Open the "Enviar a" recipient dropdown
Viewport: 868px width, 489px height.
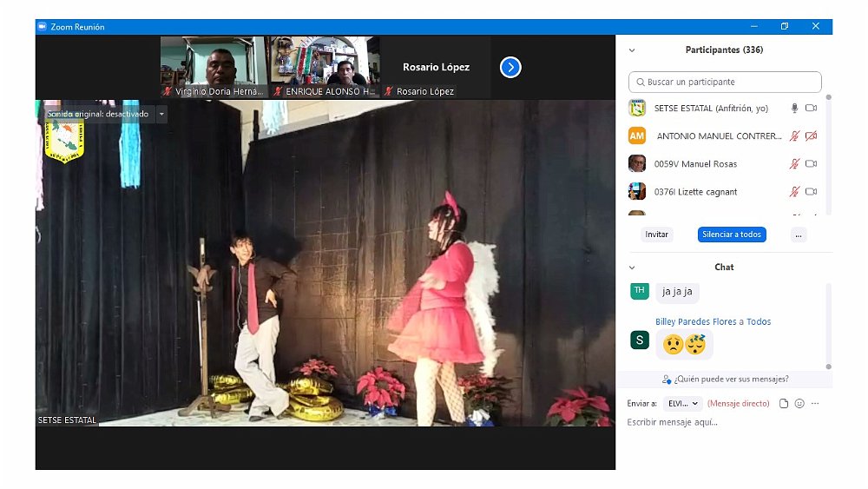click(682, 404)
